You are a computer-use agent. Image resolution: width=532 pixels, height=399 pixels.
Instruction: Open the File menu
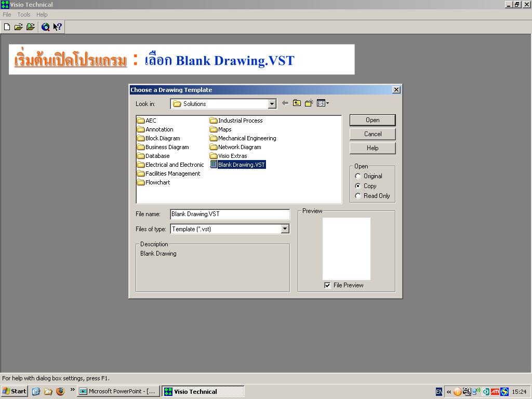(x=7, y=15)
